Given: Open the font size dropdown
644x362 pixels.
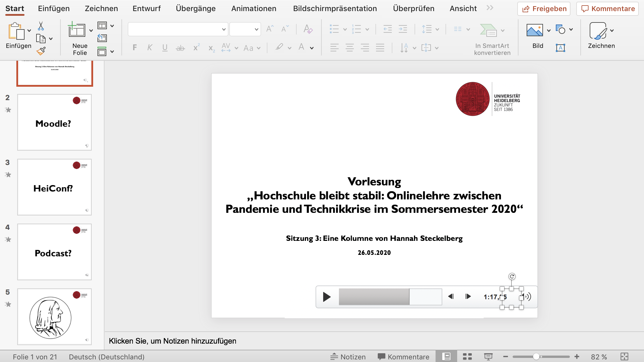Looking at the screenshot, I should click(256, 29).
